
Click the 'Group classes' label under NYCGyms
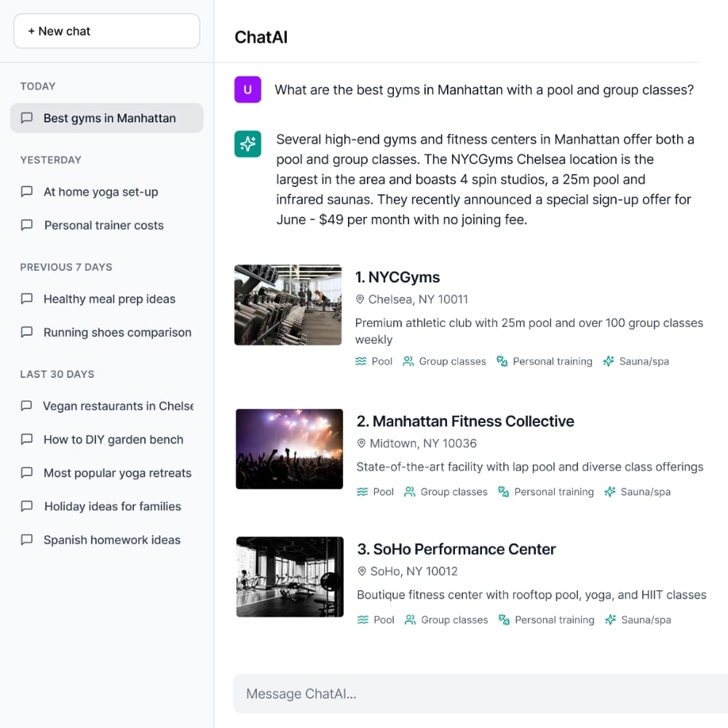452,361
